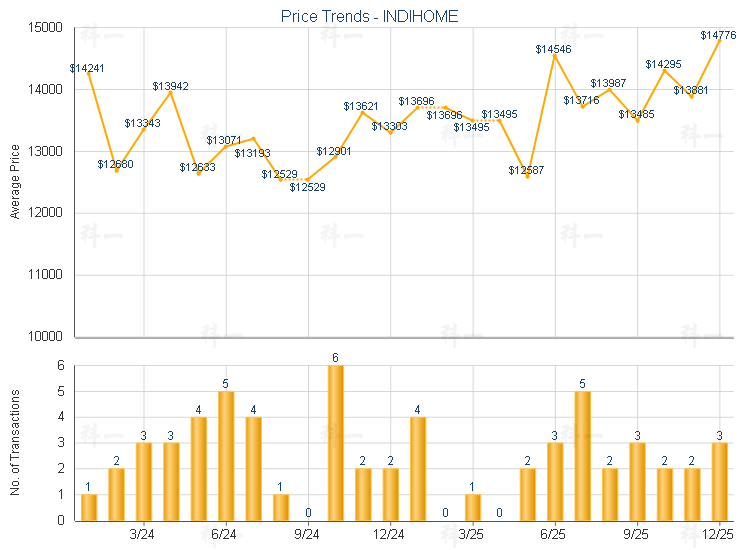Click the 9/24 date label on x-axis
The image size is (740, 550).
[308, 536]
